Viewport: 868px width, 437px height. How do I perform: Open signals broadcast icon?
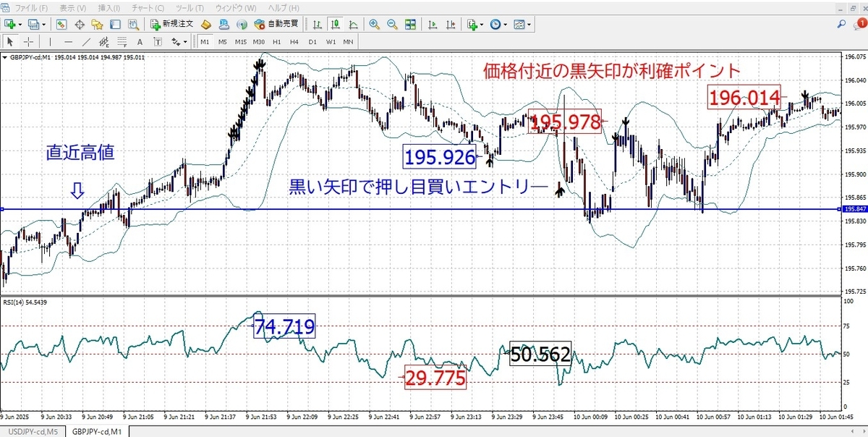[242, 24]
